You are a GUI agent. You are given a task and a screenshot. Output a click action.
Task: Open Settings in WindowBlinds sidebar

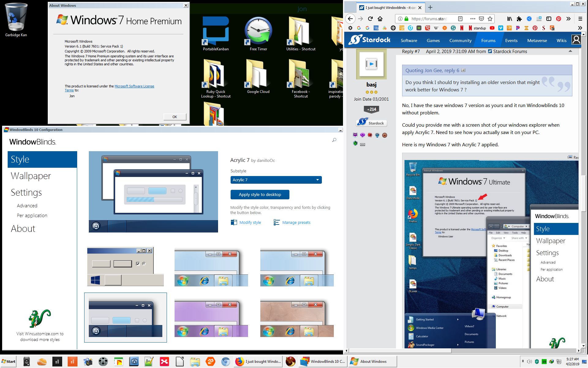(x=26, y=192)
